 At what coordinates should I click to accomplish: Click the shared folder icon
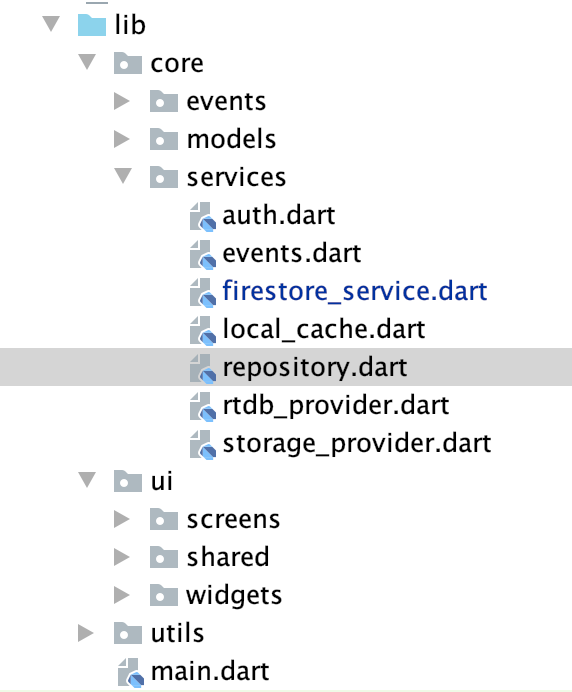click(164, 557)
